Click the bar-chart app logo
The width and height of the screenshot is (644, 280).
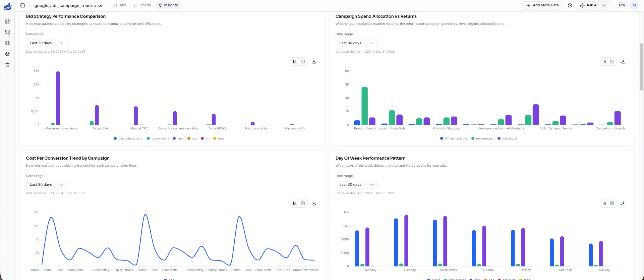7,6
